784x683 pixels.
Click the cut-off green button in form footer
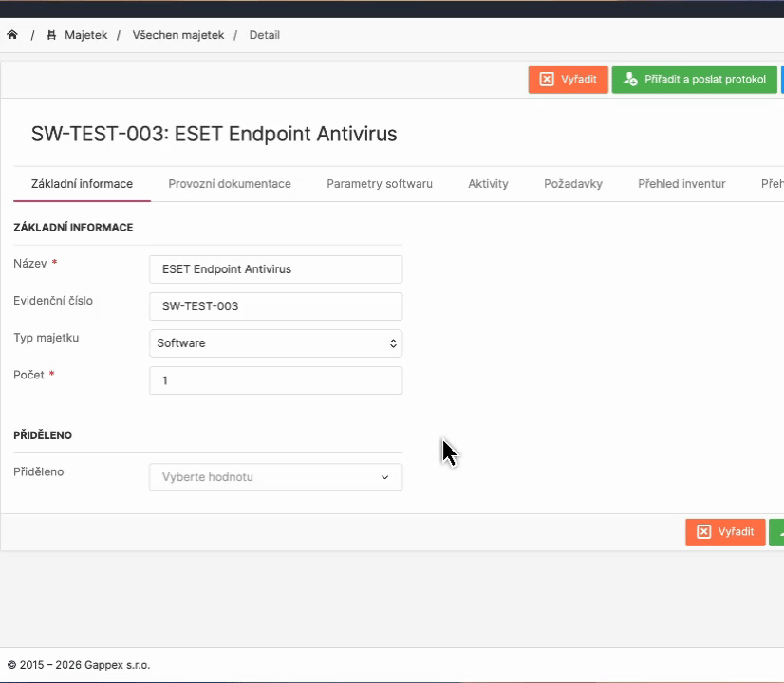pos(776,532)
